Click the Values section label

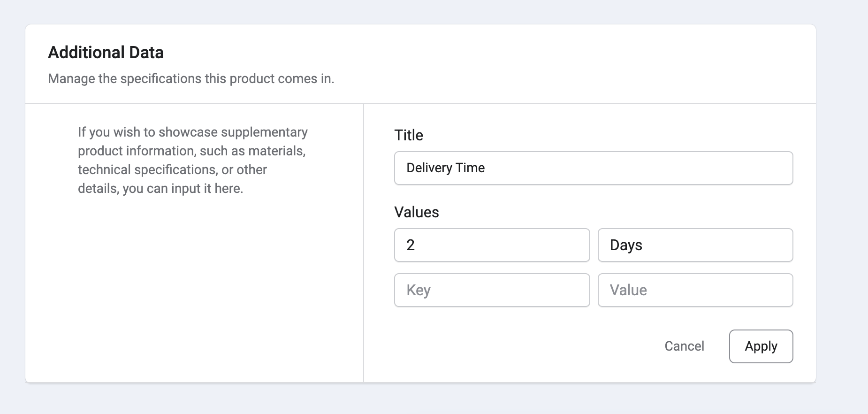point(417,212)
